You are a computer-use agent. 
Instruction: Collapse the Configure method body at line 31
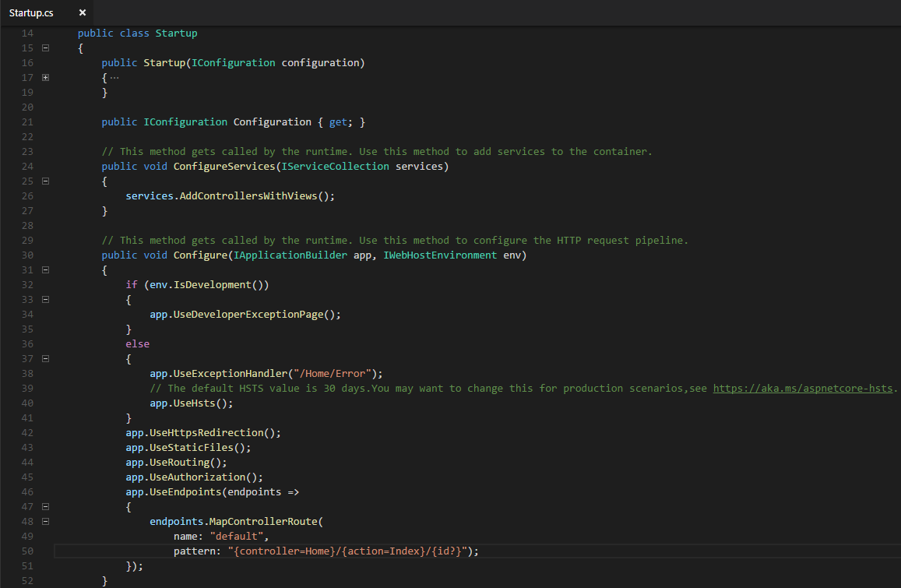point(45,269)
